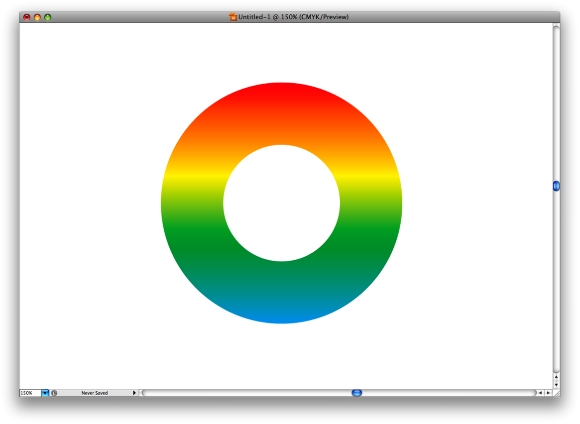Click the zoom level field showing 150%
This screenshot has height=424, width=580.
[30, 393]
